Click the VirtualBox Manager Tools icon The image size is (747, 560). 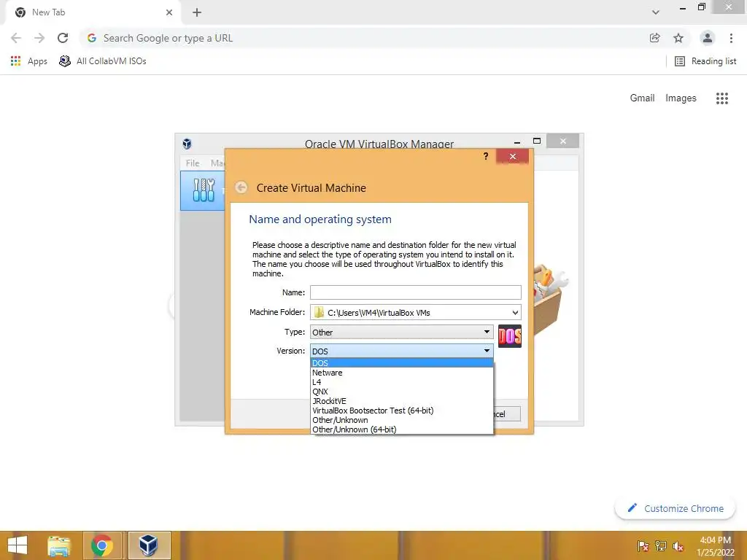click(204, 190)
